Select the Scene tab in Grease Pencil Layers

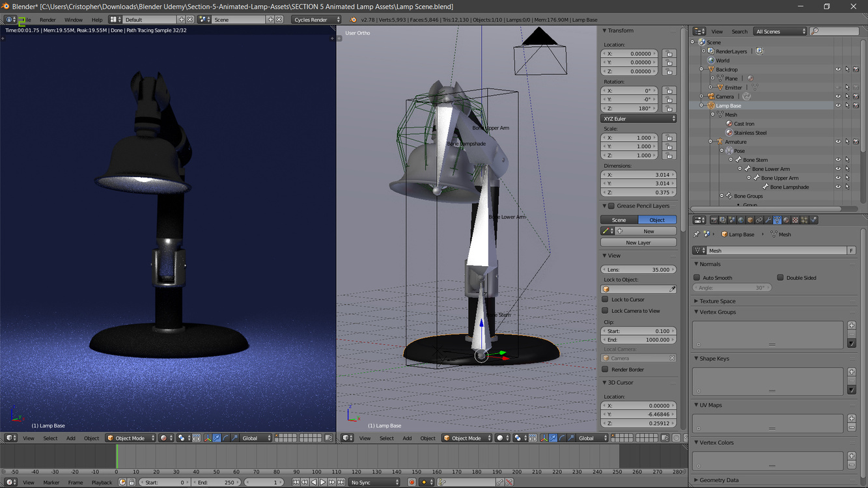click(619, 220)
